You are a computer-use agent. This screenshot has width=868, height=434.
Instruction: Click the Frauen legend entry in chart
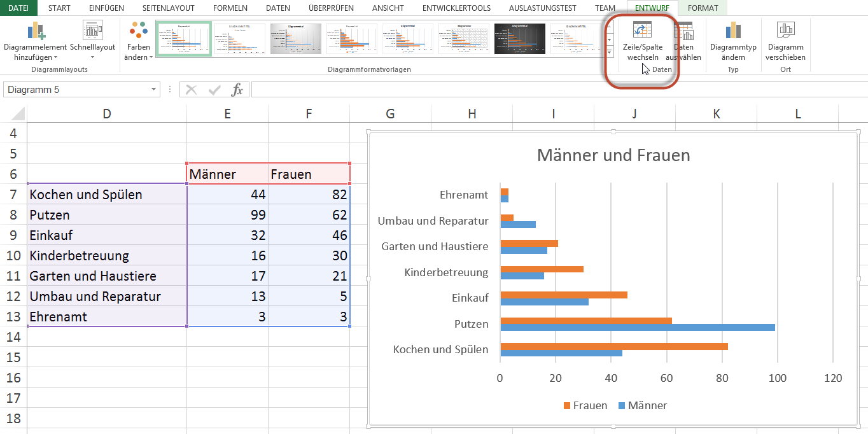tap(585, 405)
